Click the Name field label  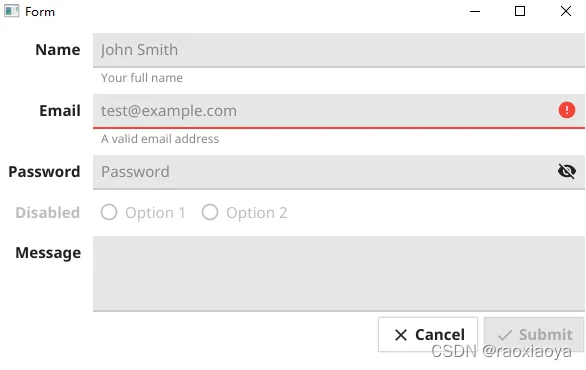[58, 50]
